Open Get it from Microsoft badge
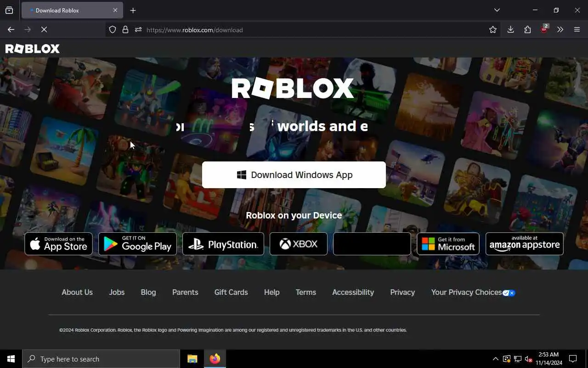The height and width of the screenshot is (368, 588). 448,244
